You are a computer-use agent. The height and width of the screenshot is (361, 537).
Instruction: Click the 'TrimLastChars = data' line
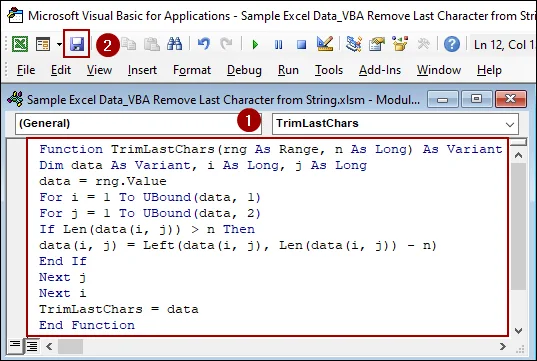tap(118, 309)
